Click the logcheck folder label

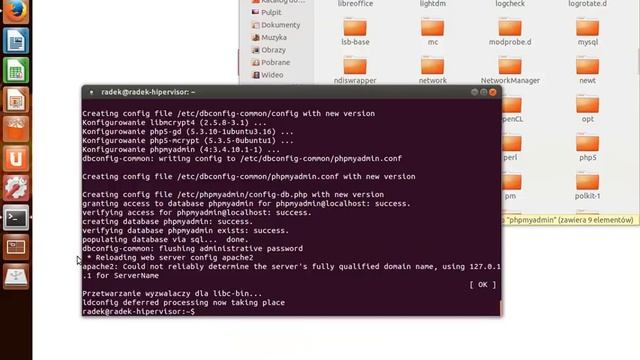(510, 4)
